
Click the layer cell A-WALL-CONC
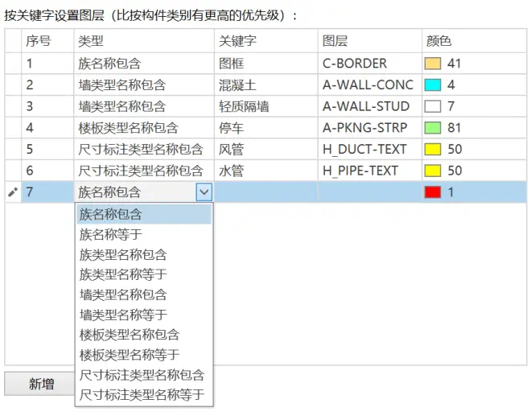click(x=370, y=84)
